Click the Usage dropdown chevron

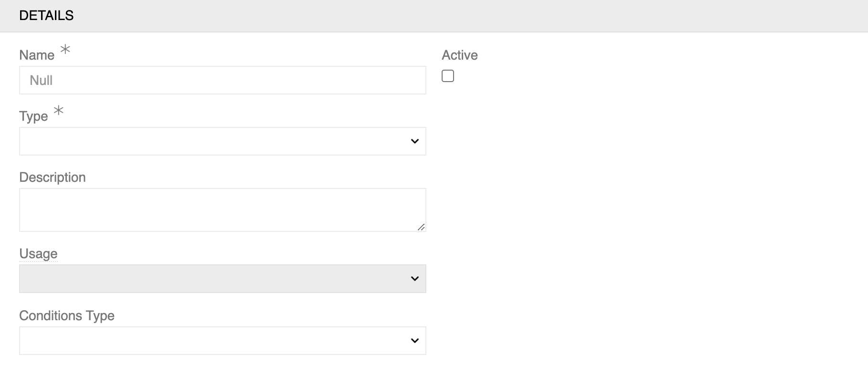pyautogui.click(x=414, y=278)
